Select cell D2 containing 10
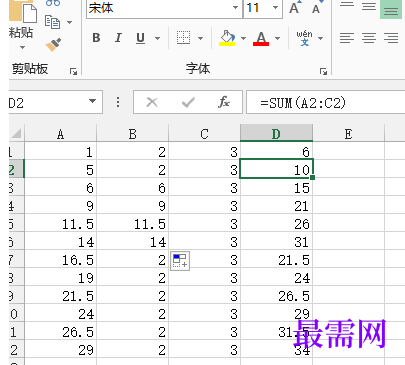 pyautogui.click(x=276, y=169)
